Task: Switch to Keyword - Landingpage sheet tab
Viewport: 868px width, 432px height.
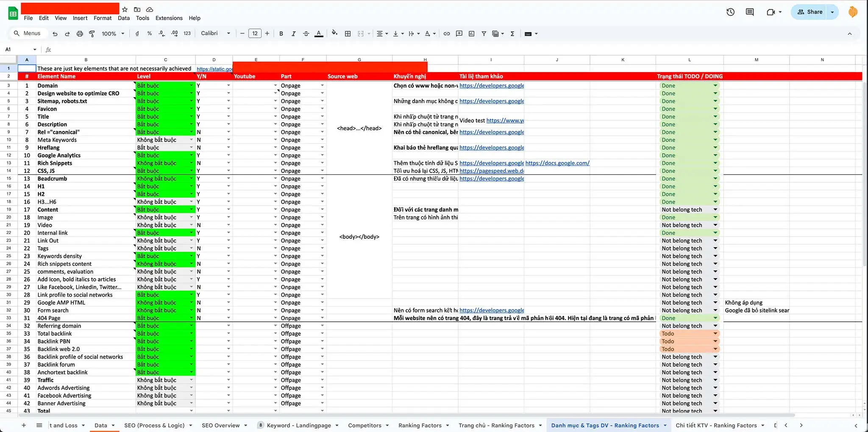Action: click(x=299, y=425)
